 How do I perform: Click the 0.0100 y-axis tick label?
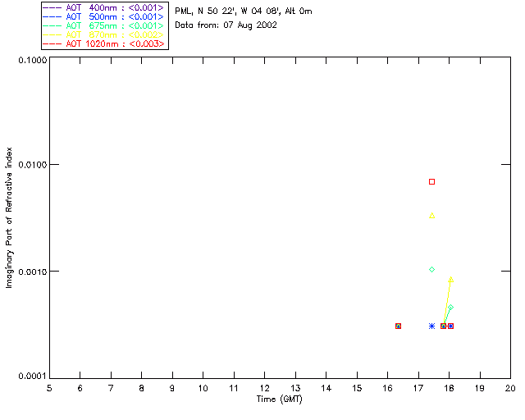pyautogui.click(x=33, y=164)
